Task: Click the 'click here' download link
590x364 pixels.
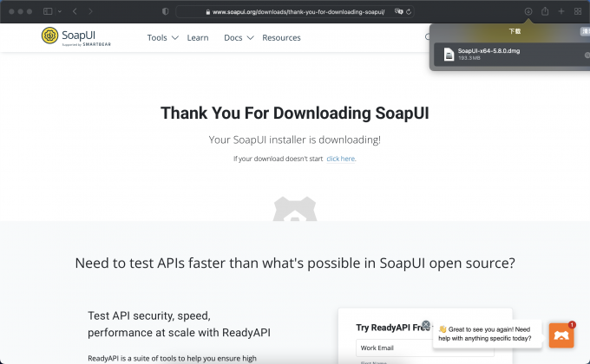Action: click(x=340, y=159)
